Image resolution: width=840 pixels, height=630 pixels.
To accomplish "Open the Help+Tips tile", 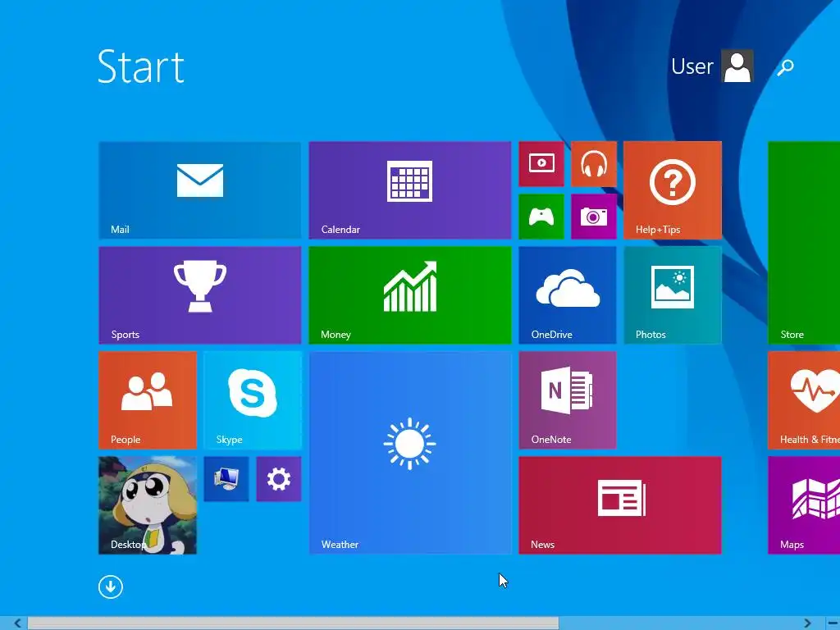I will pyautogui.click(x=673, y=190).
